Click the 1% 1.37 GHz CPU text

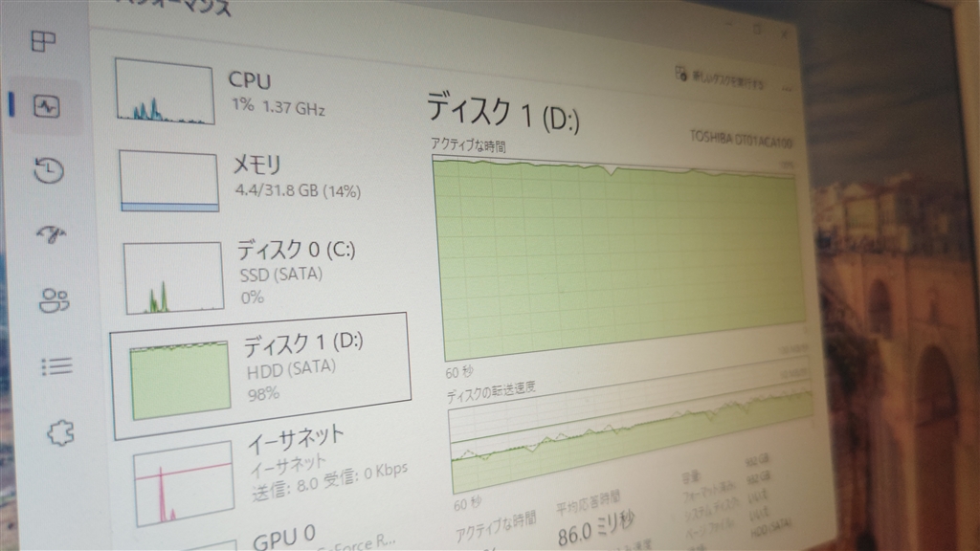[278, 107]
